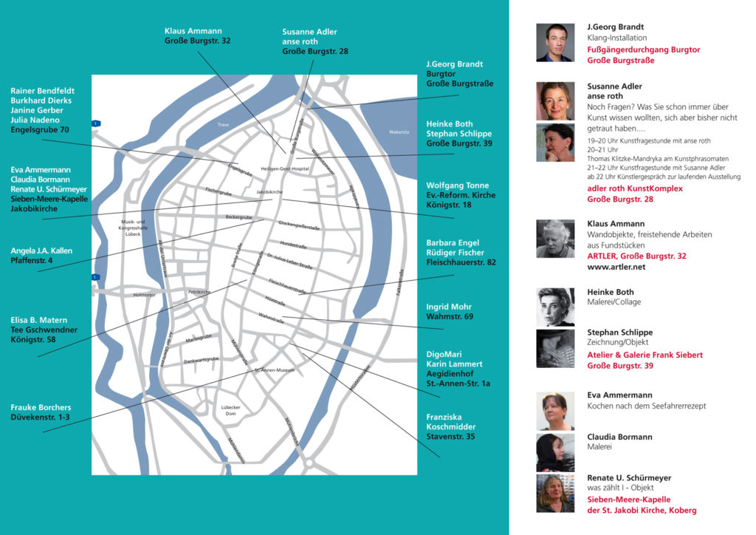Viewport: 756px width, 535px height.
Task: Select the 'Julia Nadeno' name
Action: pos(35,120)
